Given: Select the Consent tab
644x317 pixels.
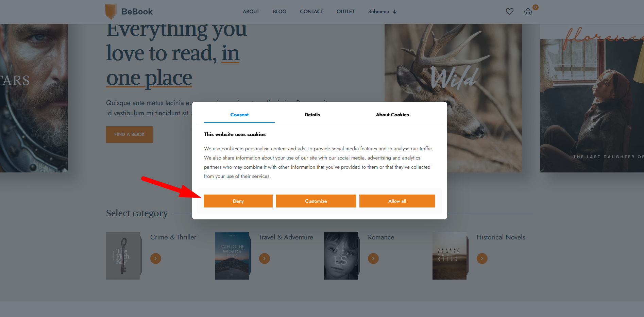Looking at the screenshot, I should 239,115.
